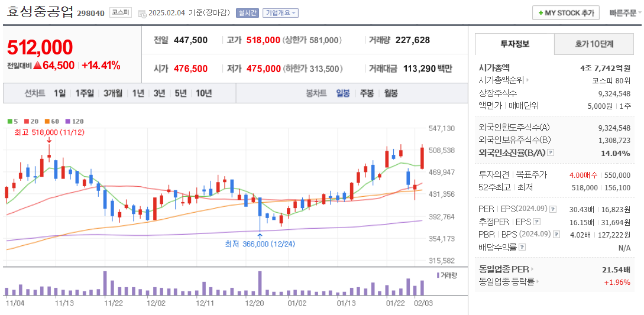Click the 실시간 realtime button
The image size is (644, 315).
(x=247, y=13)
